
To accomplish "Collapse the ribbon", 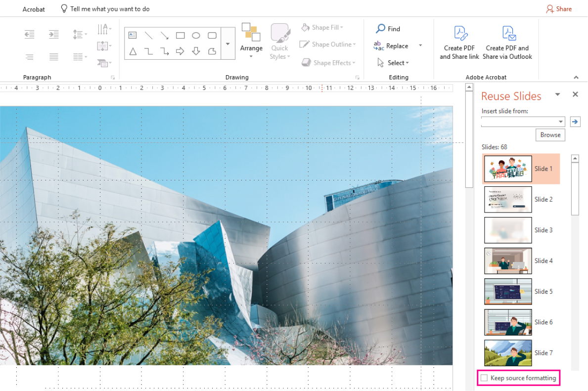I will point(576,77).
